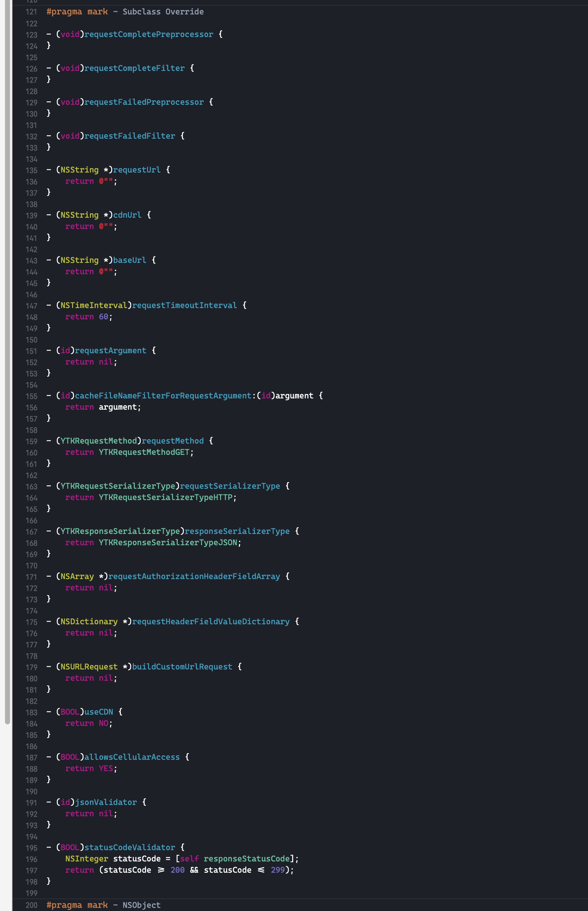Click the number 299 in statusCodeValidator

coord(278,870)
